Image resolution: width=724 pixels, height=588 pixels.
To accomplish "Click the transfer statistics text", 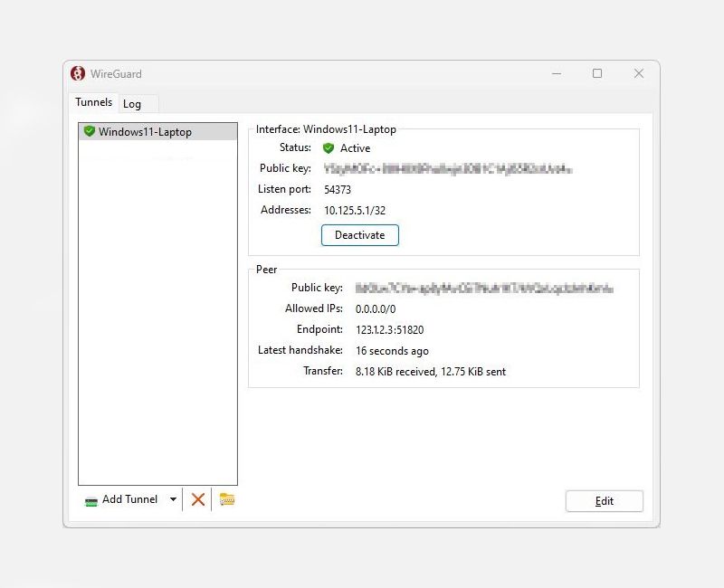I will tap(428, 371).
